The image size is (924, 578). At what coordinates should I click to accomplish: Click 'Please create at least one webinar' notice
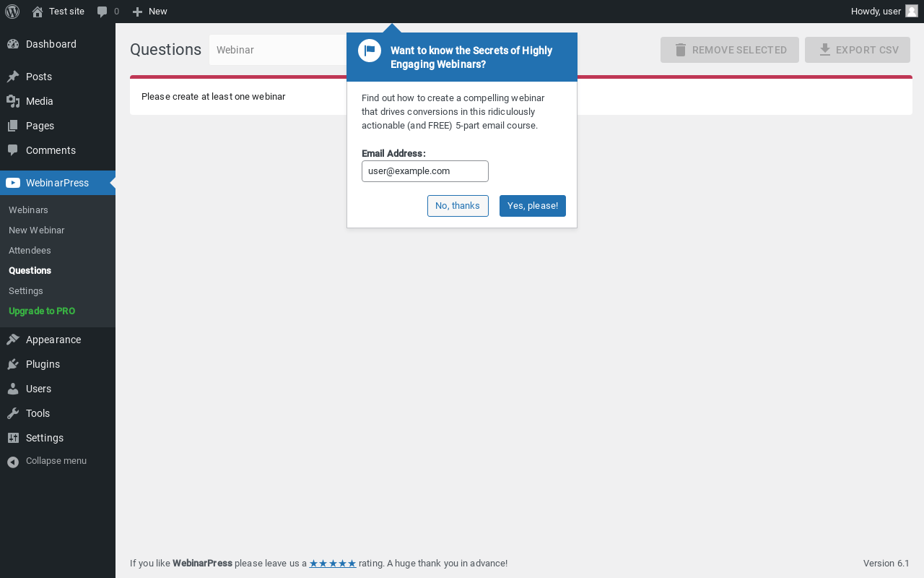(x=214, y=96)
